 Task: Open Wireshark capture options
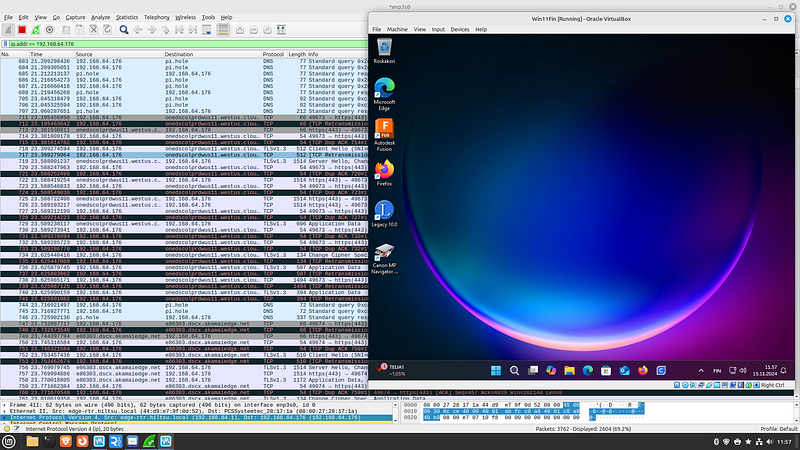pyautogui.click(x=49, y=30)
